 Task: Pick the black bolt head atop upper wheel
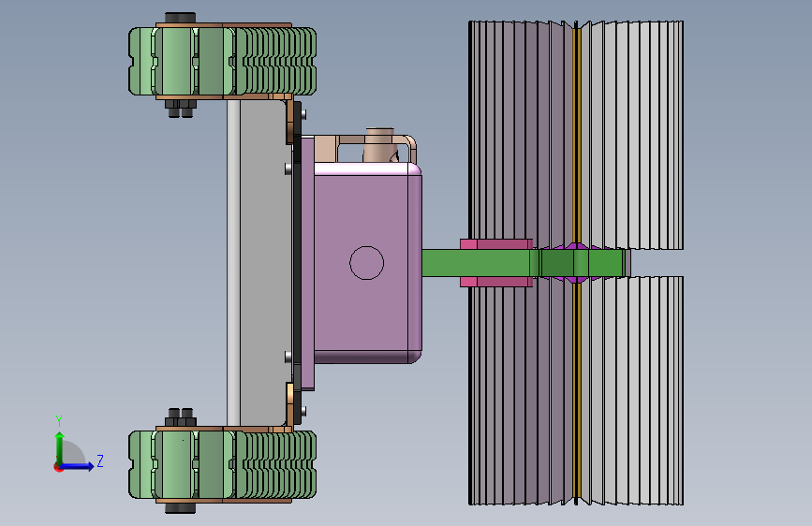pyautogui.click(x=180, y=18)
